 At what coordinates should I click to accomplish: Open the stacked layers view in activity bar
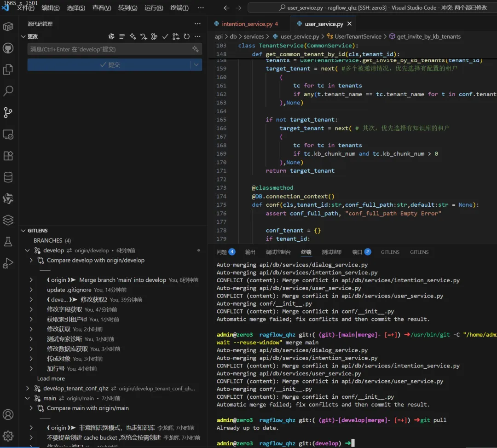click(8, 220)
